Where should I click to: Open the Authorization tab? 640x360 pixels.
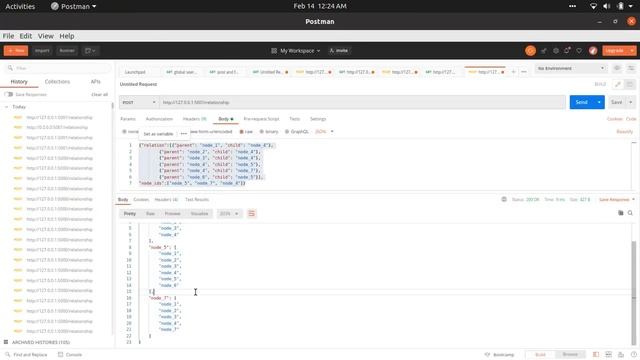[159, 119]
